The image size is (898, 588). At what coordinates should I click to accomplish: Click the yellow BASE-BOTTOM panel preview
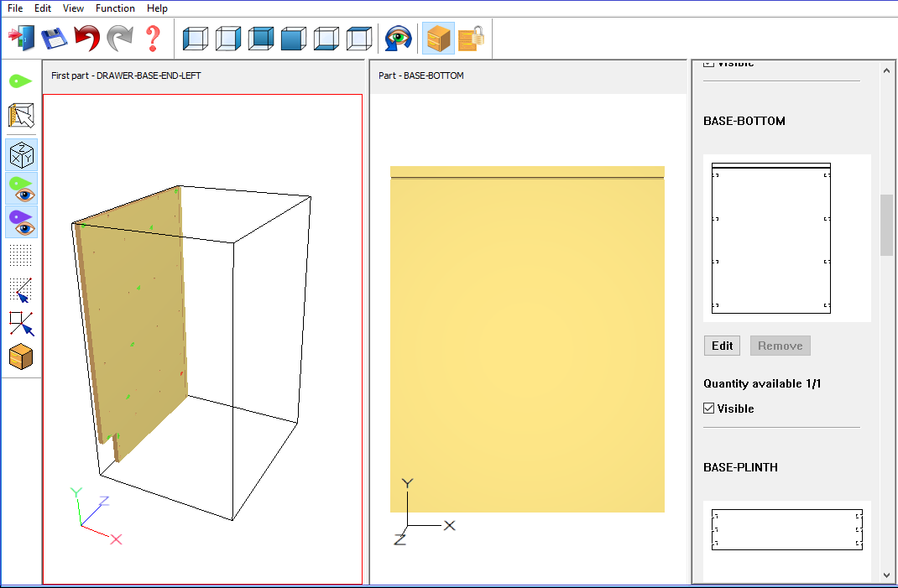point(527,339)
